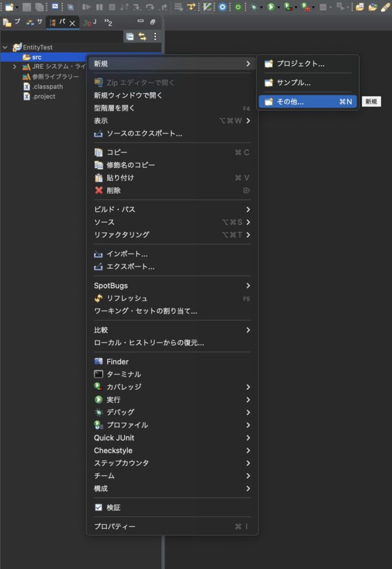
Task: Click the green power icon in toolbar
Action: point(238,7)
